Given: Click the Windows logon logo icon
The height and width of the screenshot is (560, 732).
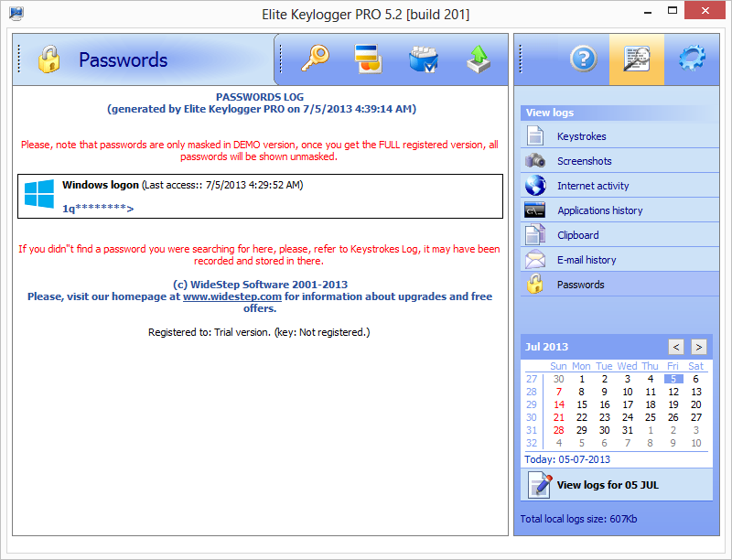Looking at the screenshot, I should (39, 194).
